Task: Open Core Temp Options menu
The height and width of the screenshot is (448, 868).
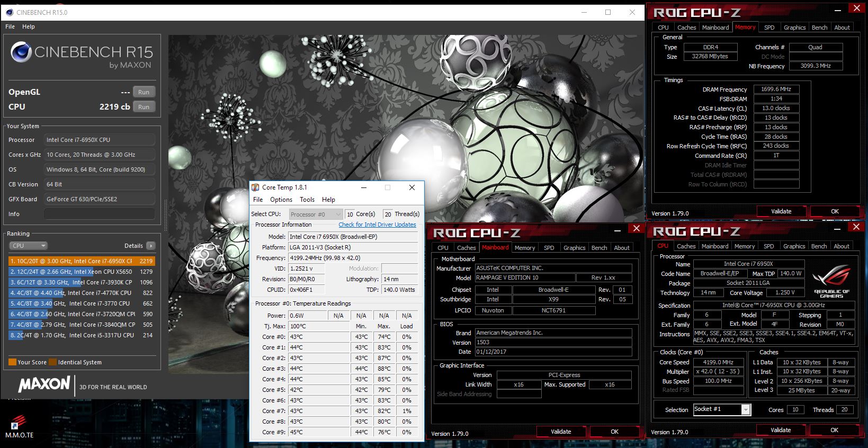Action: coord(281,200)
